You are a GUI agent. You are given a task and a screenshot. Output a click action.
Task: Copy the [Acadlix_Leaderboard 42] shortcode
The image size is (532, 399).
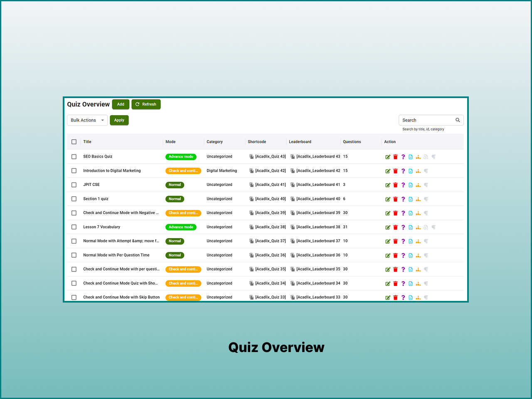click(x=293, y=171)
